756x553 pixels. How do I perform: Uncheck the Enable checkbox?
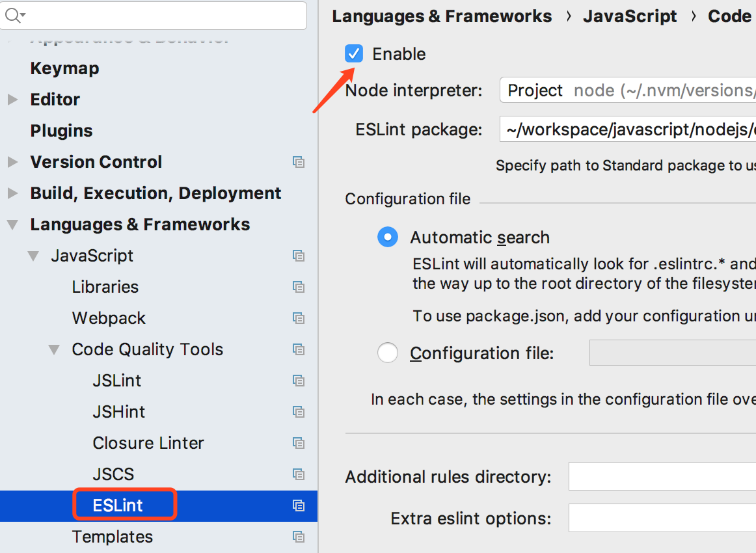(x=354, y=53)
